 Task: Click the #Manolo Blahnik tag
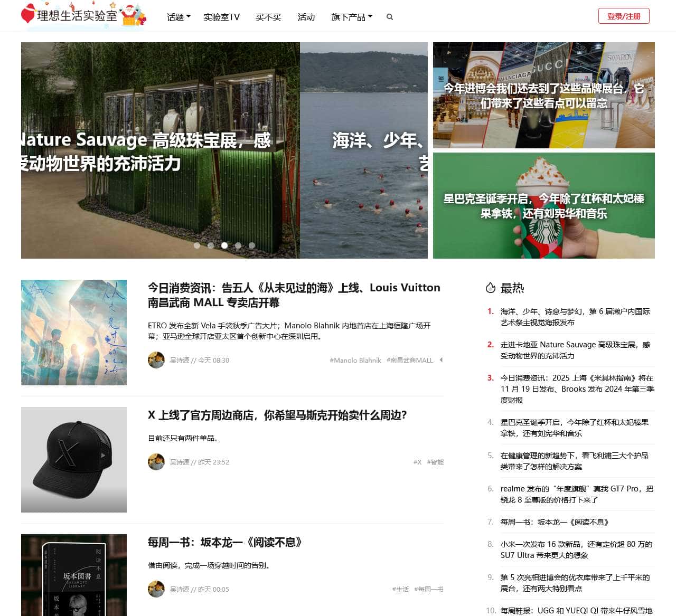click(x=355, y=361)
